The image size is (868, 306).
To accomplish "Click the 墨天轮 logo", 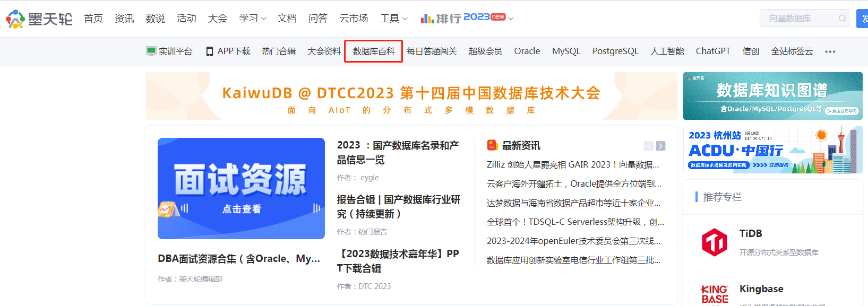I will coord(39,19).
